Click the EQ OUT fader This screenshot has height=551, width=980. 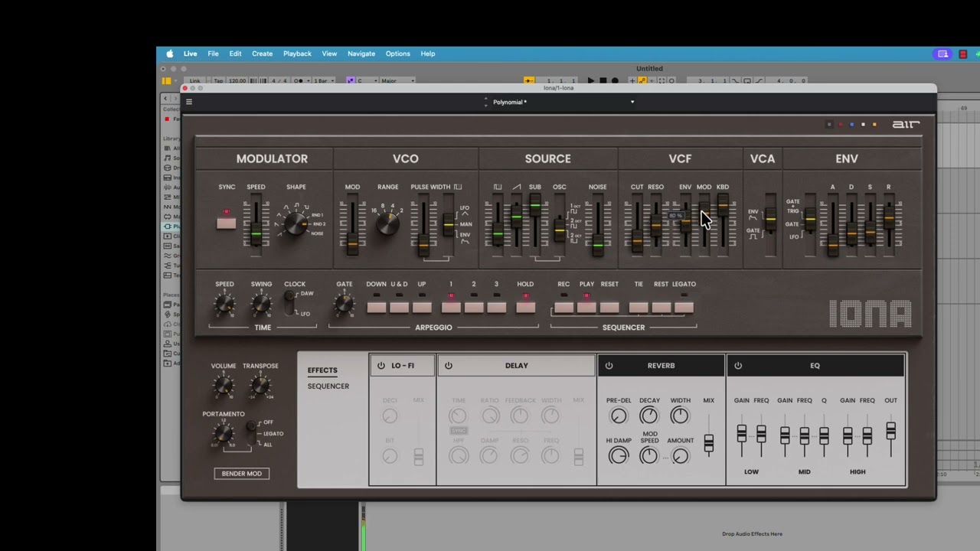(x=890, y=432)
